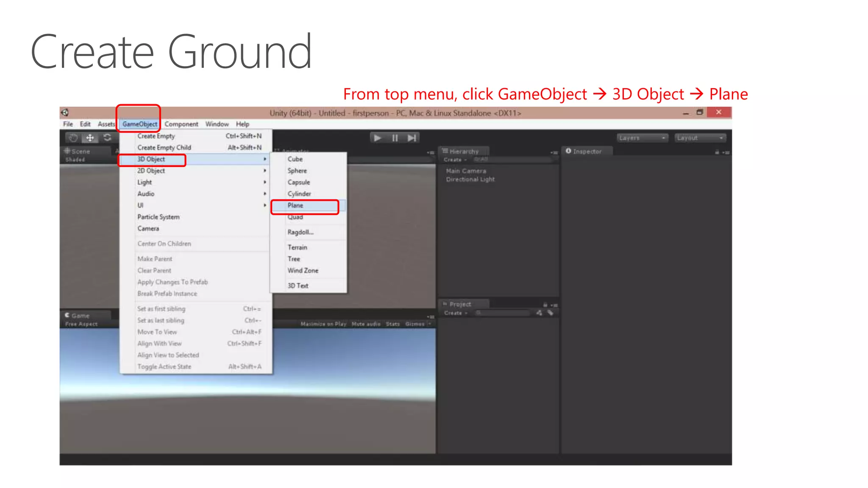Open the Scene panel options menu icon
The width and height of the screenshot is (868, 488).
click(431, 152)
